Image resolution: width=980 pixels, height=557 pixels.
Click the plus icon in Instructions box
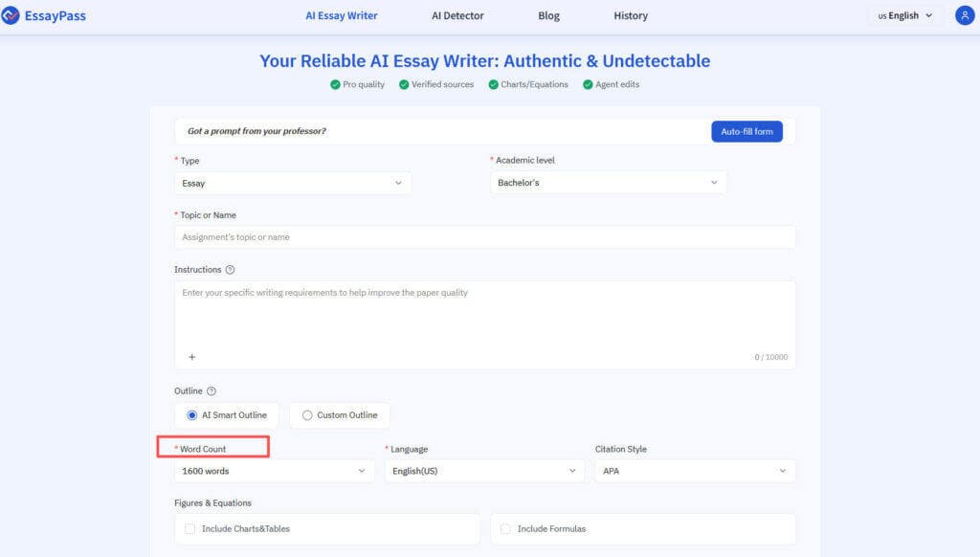tap(191, 357)
